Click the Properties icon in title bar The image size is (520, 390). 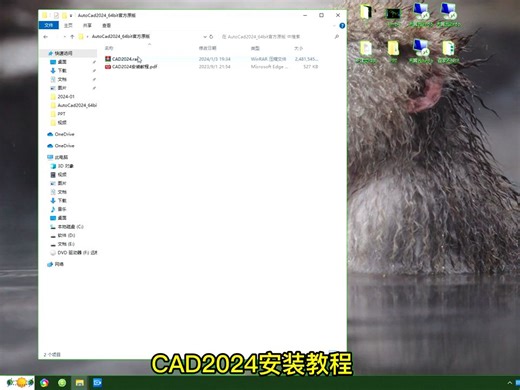click(x=56, y=15)
